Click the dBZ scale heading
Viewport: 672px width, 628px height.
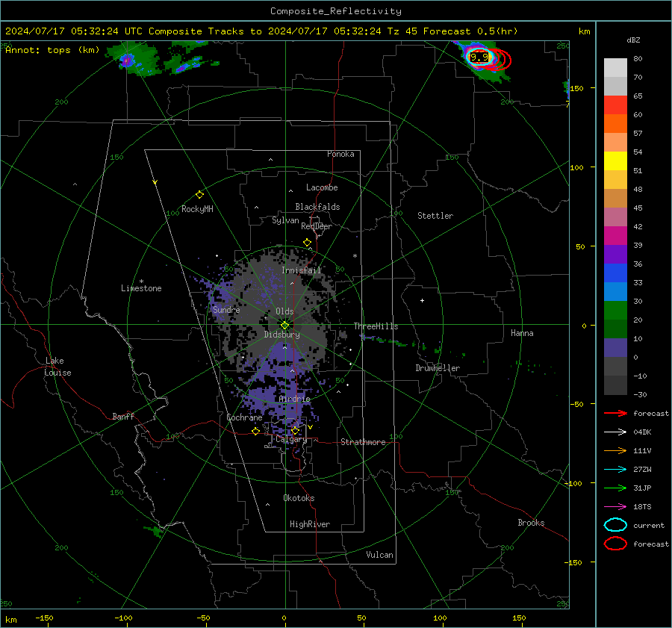click(x=633, y=40)
